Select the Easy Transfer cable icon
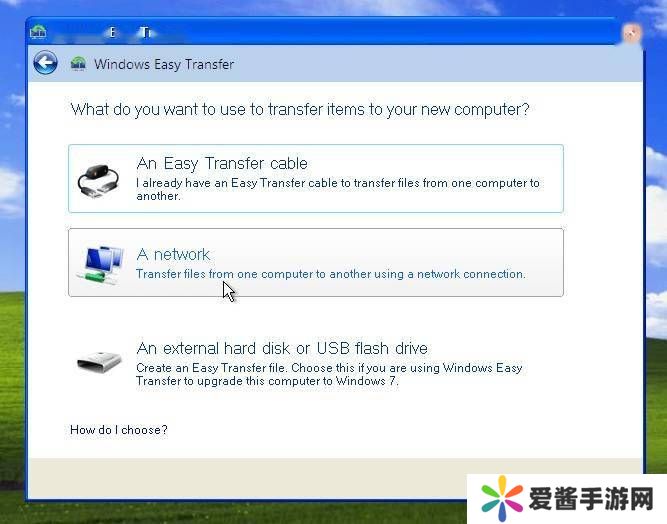The image size is (667, 524). pos(99,180)
